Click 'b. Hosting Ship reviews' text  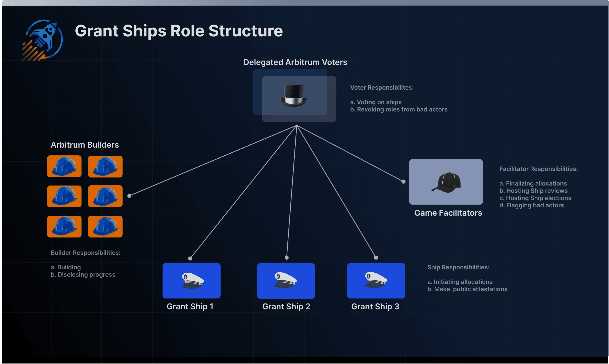(533, 191)
